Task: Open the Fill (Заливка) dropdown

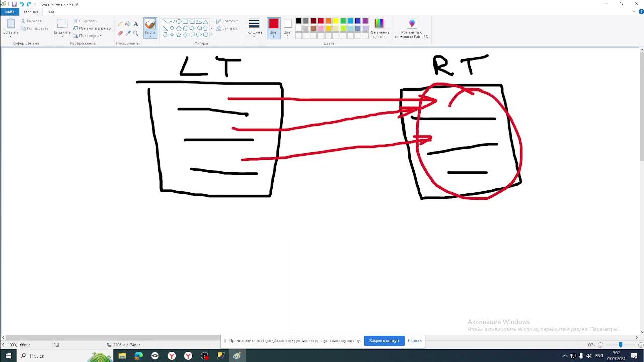Action: click(x=228, y=28)
